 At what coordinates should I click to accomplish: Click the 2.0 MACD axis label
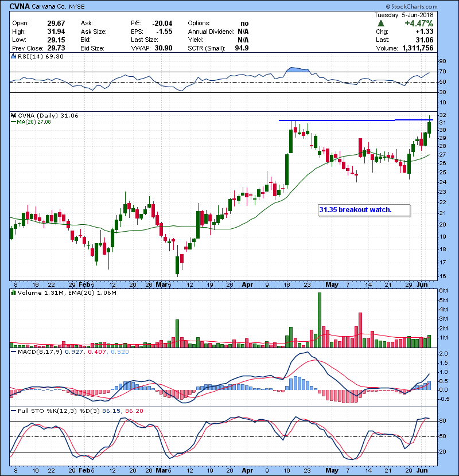444,354
